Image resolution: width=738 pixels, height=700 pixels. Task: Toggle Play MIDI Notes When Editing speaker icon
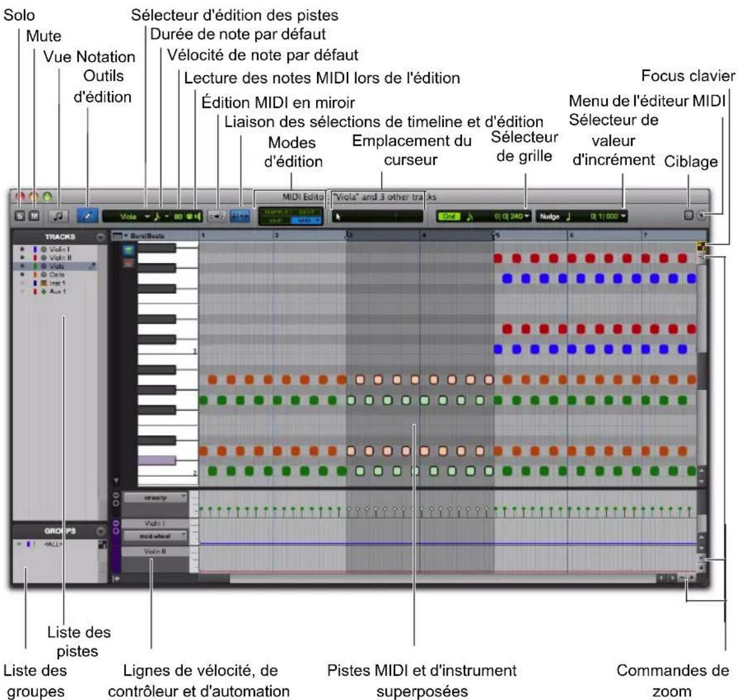coord(195,217)
